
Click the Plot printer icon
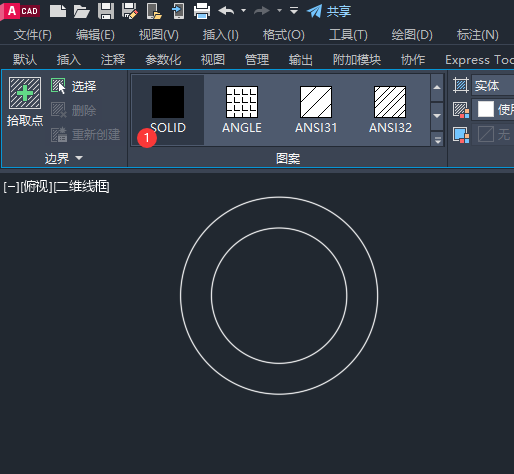tap(202, 11)
